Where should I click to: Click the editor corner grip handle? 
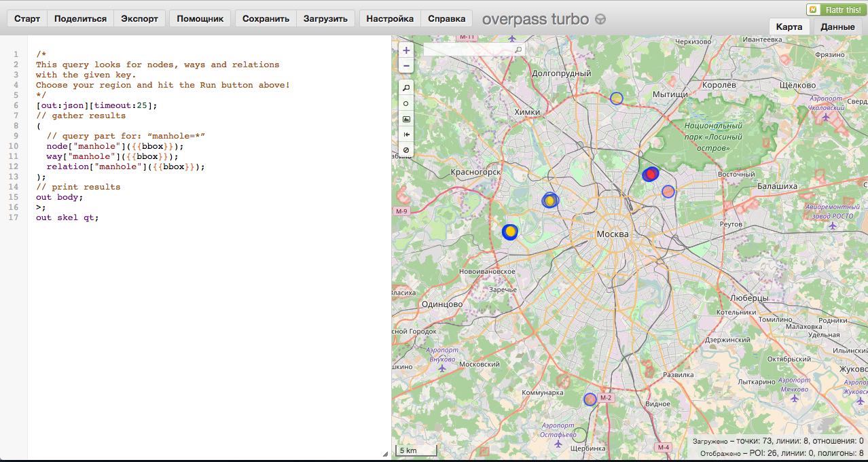coord(385,454)
